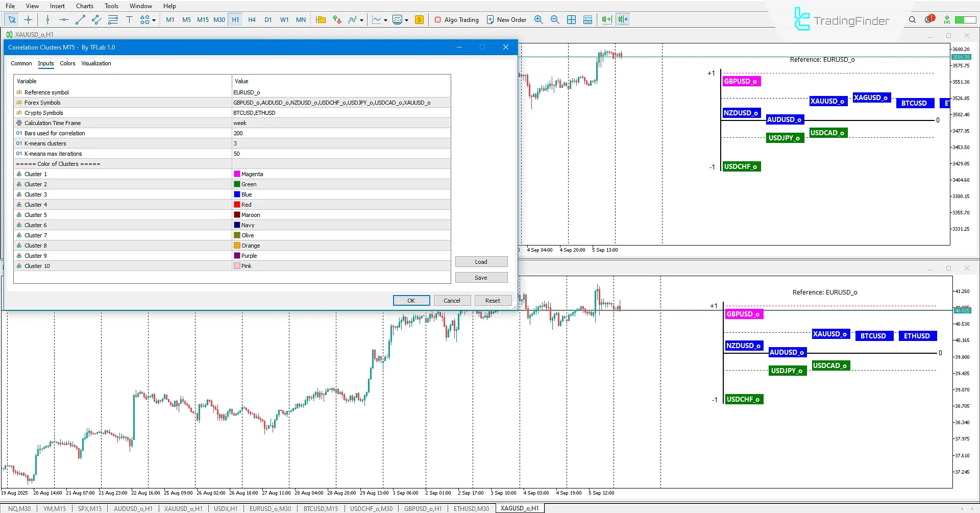Click the Magenta swatch for Cluster 1
The width and height of the screenshot is (980, 513).
click(237, 174)
